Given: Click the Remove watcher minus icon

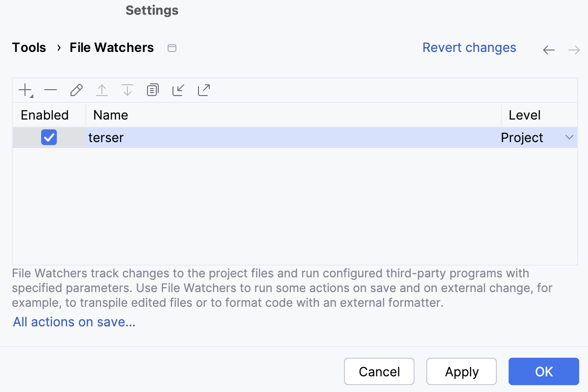Looking at the screenshot, I should (x=50, y=90).
